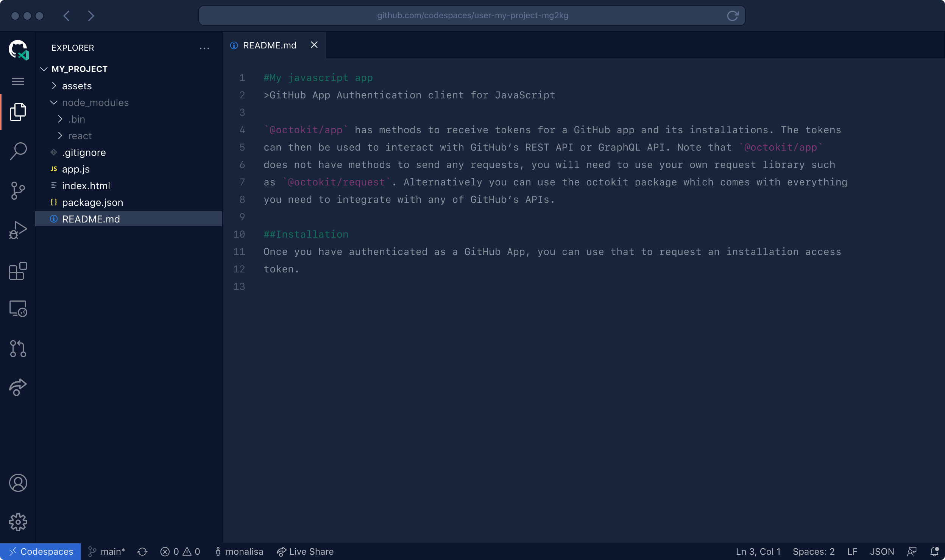The width and height of the screenshot is (945, 560).
Task: Switch to the README.md editor tab
Action: coord(270,45)
